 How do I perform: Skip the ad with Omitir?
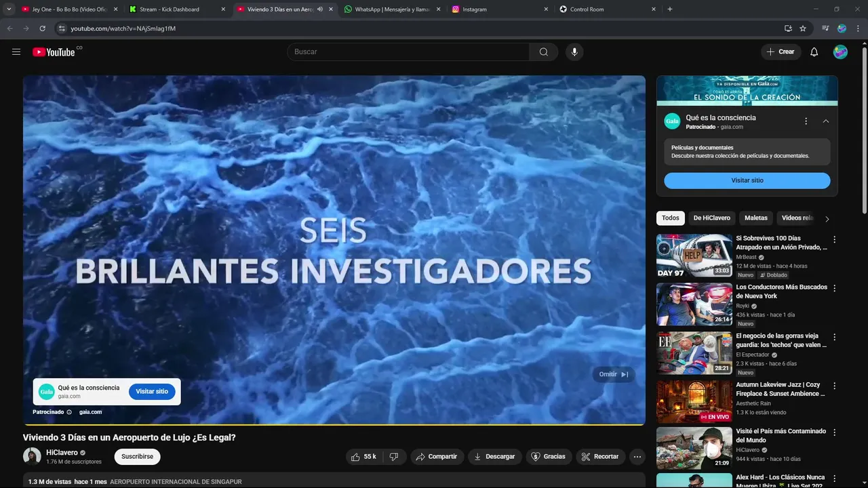[614, 374]
